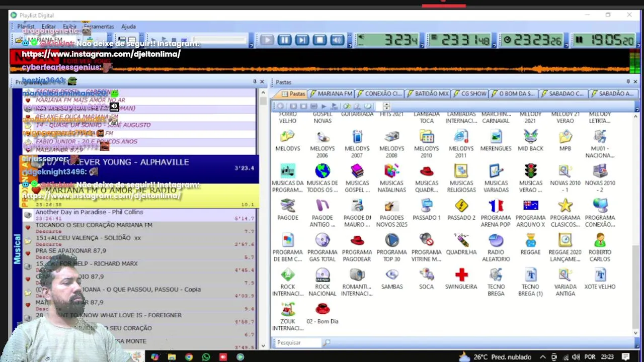Click the search magnifier icon
This screenshot has height=362, width=644.
point(327,342)
